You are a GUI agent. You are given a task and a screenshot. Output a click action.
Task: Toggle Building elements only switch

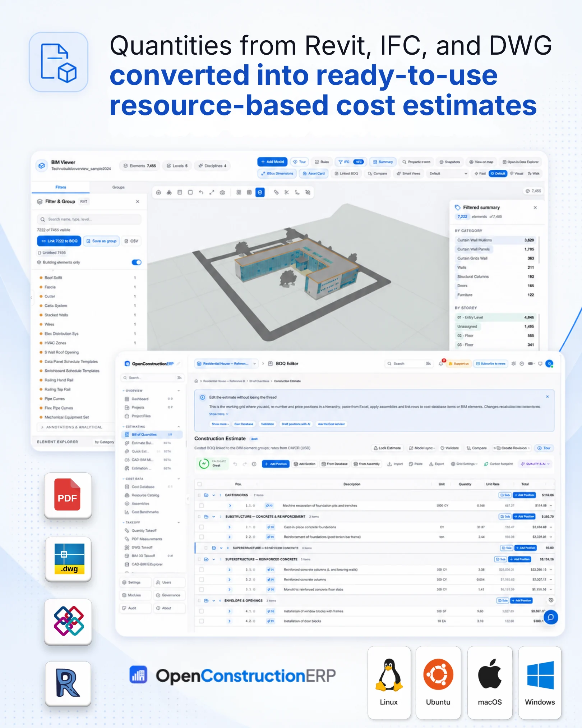tap(137, 262)
